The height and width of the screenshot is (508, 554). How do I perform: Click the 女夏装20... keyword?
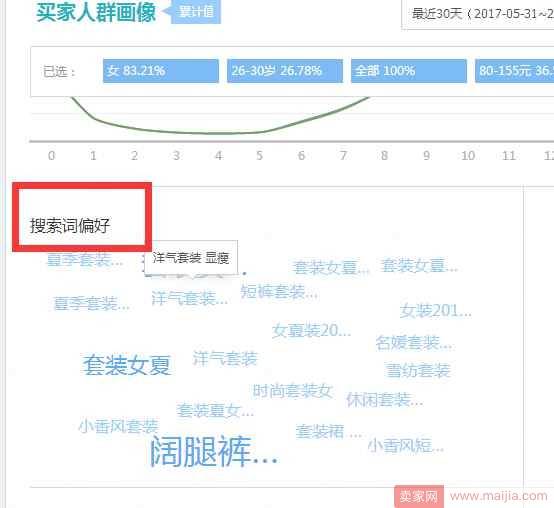[x=311, y=331]
